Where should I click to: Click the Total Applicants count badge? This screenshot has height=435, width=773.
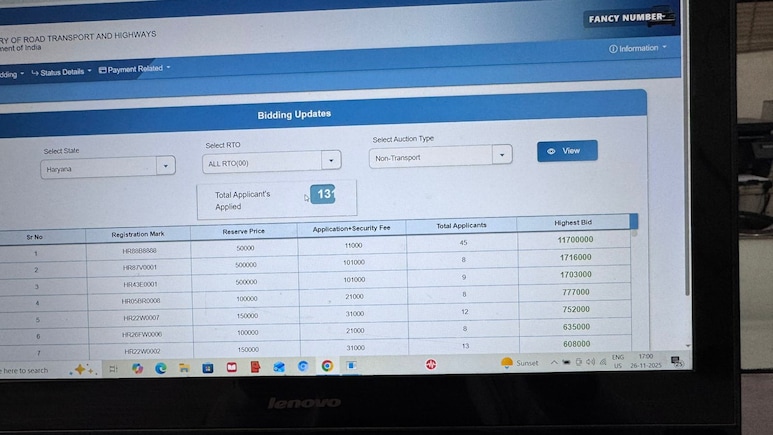322,194
